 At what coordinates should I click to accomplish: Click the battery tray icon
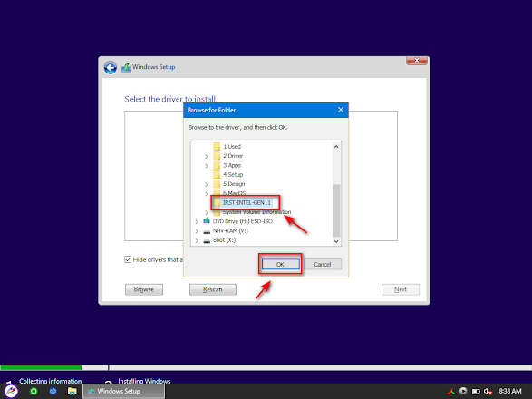[x=476, y=392]
